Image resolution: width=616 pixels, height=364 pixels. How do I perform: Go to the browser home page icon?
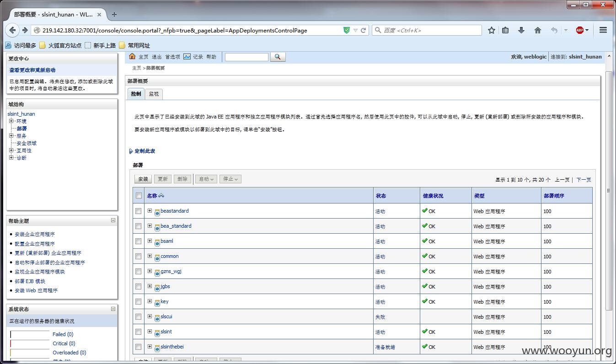click(x=538, y=30)
